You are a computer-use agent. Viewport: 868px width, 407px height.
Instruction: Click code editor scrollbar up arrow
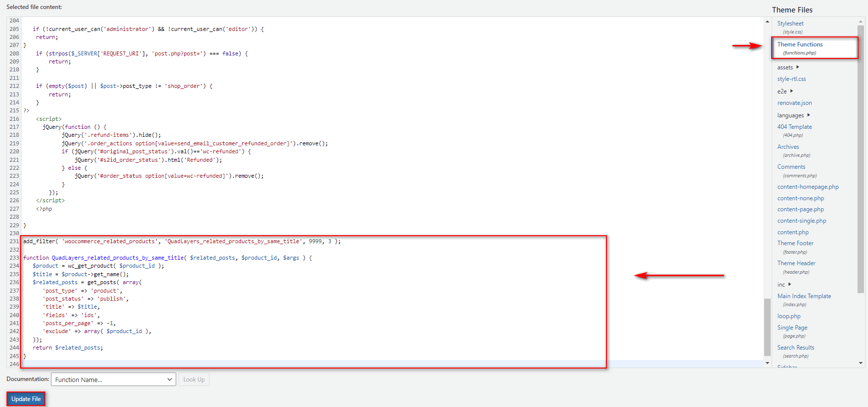(767, 21)
